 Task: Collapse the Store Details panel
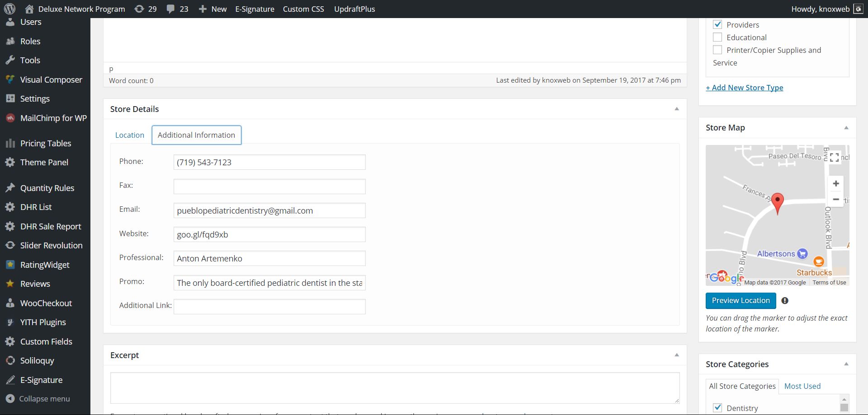click(x=677, y=109)
